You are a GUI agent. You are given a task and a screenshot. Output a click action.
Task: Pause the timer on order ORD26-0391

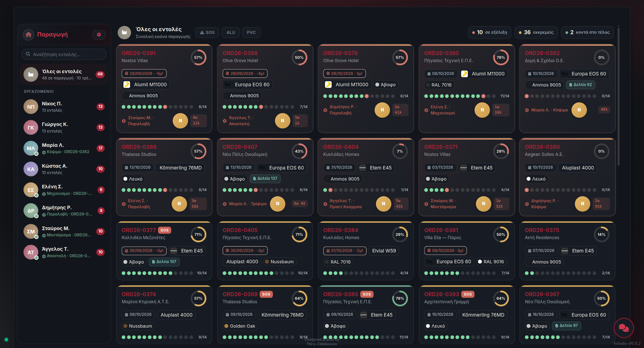(x=180, y=121)
